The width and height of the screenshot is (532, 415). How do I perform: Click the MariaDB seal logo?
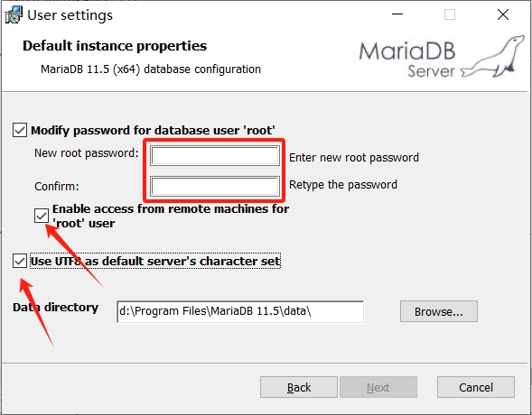click(493, 57)
